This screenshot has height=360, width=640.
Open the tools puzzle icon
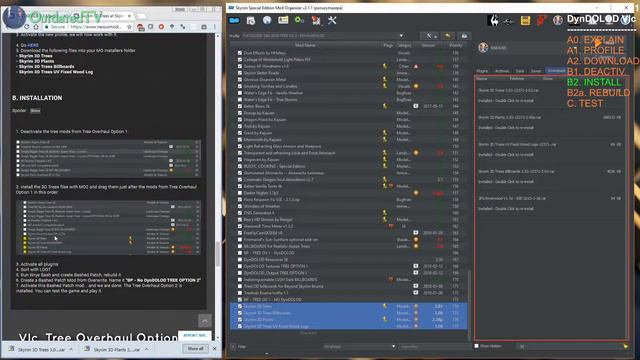[x=316, y=20]
